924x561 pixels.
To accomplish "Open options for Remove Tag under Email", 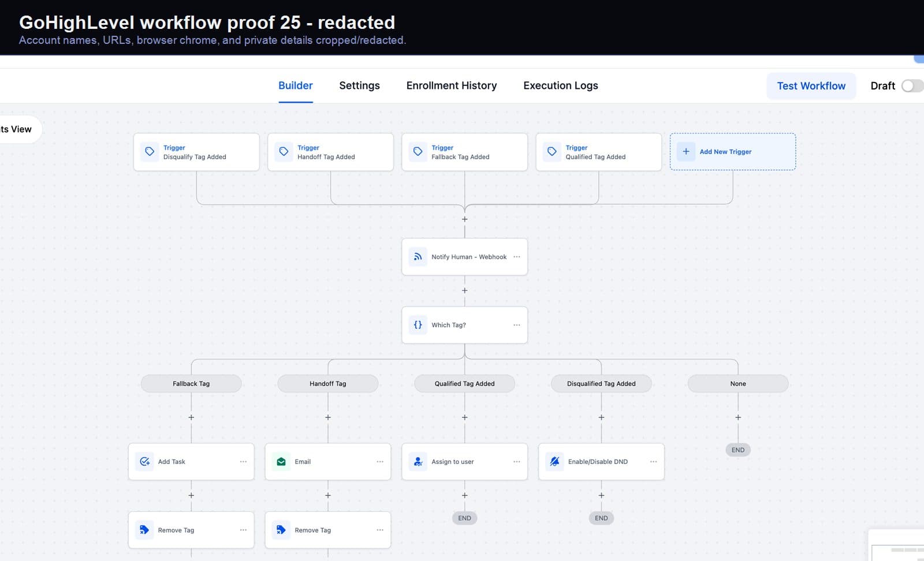I will (380, 530).
